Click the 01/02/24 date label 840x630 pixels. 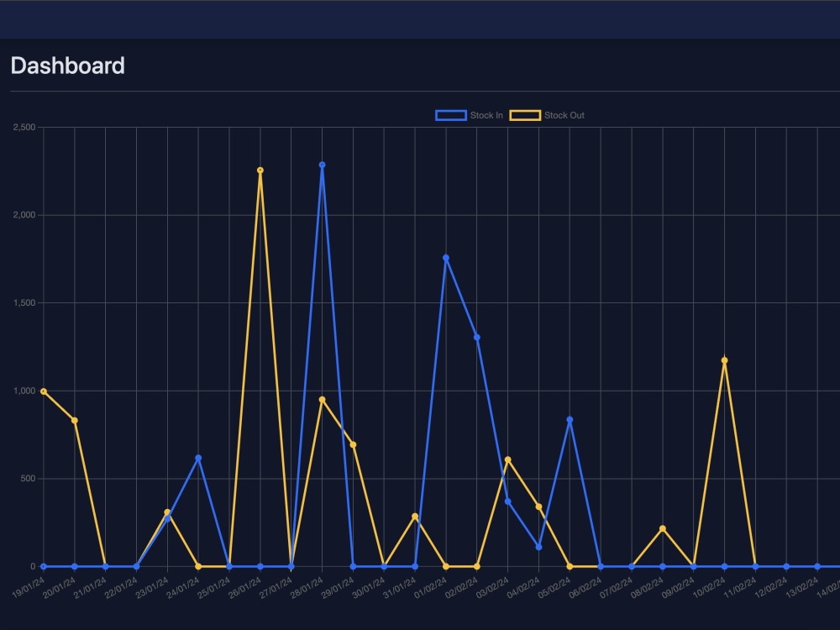pyautogui.click(x=430, y=588)
